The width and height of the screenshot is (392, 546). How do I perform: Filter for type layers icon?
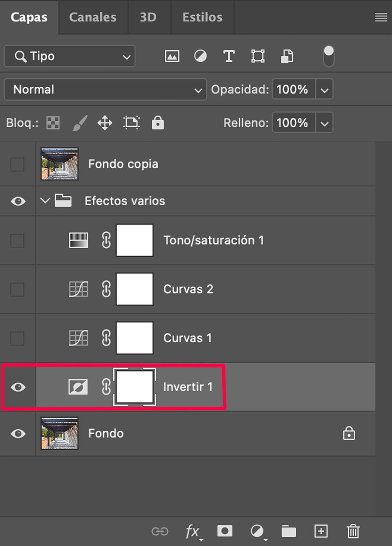[229, 56]
